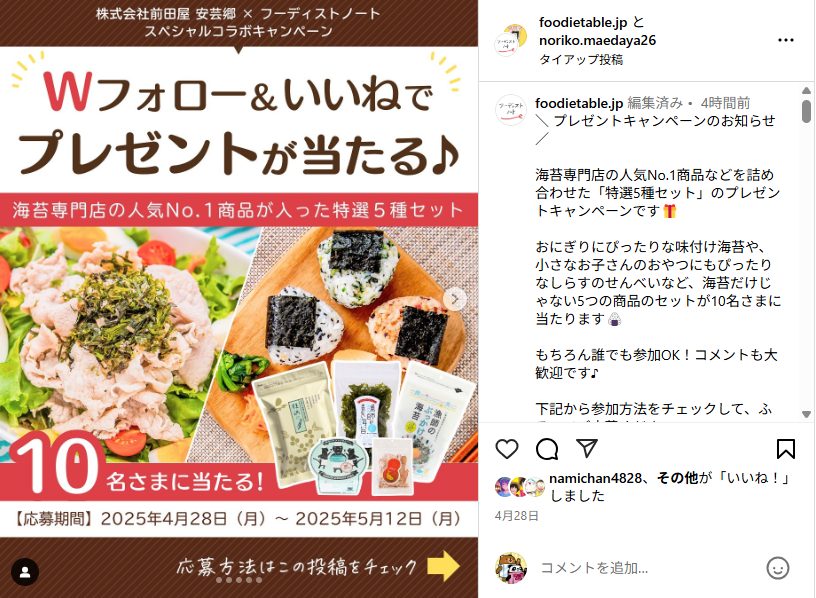The image size is (816, 598).
Task: Click the 4月28日 post date link
Action: 516,516
